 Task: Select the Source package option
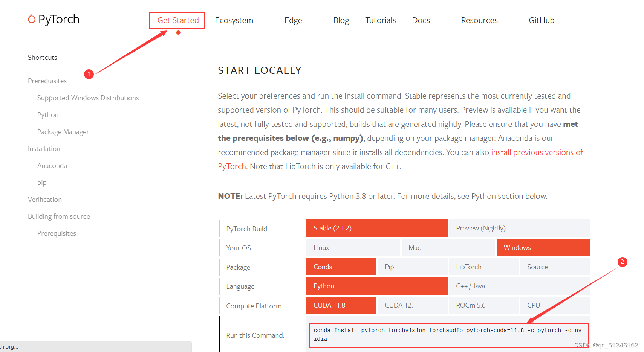click(555, 267)
